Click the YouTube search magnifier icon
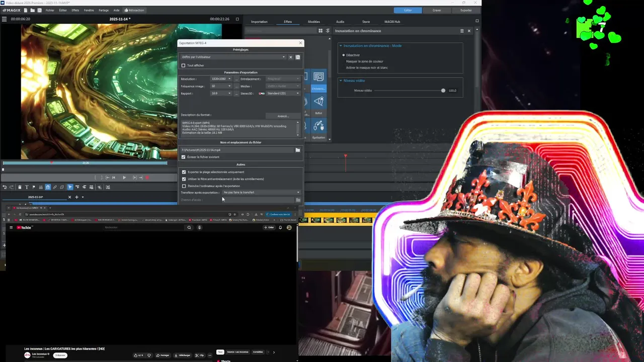 (189, 227)
